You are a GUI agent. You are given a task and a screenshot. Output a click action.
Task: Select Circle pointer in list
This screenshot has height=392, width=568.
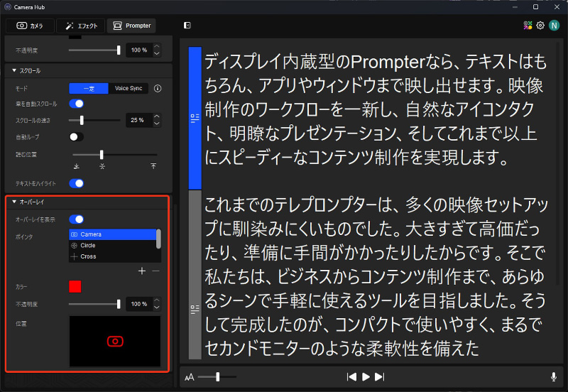click(x=112, y=245)
